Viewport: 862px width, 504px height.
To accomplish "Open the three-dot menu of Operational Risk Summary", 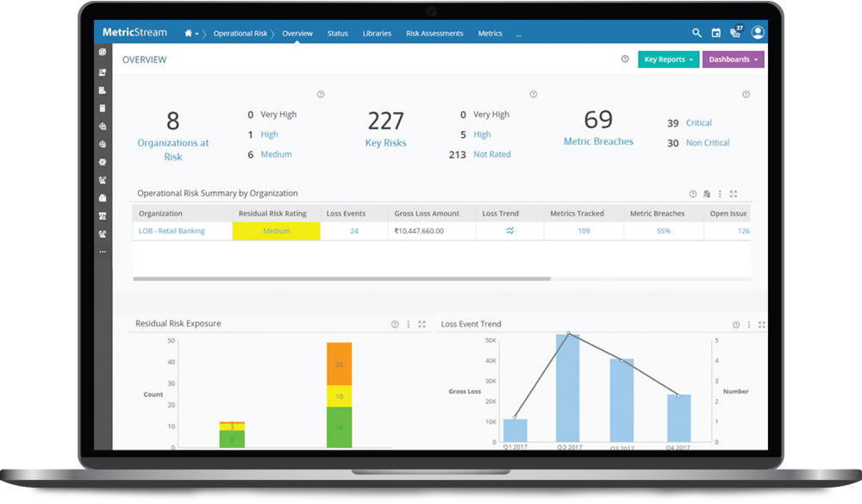I will [720, 194].
